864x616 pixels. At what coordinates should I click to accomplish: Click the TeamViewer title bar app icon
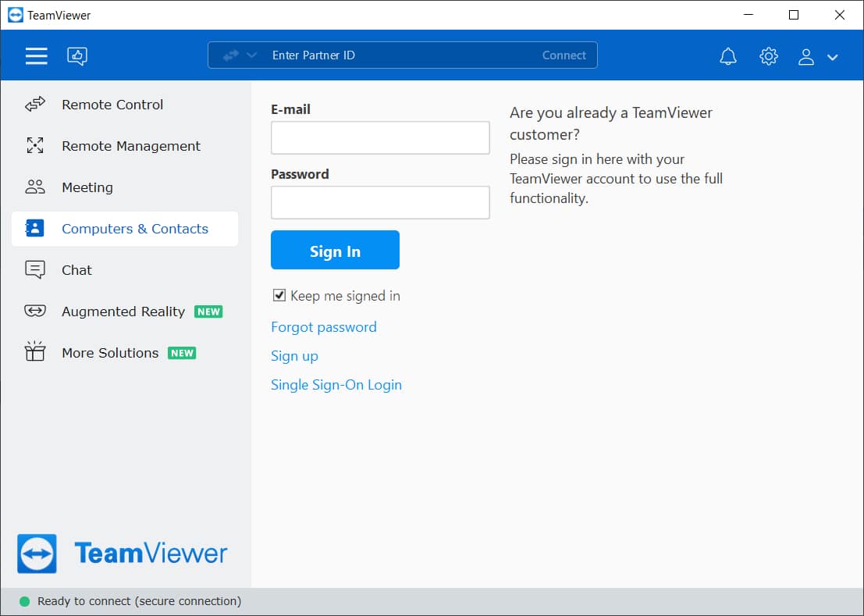(16, 15)
